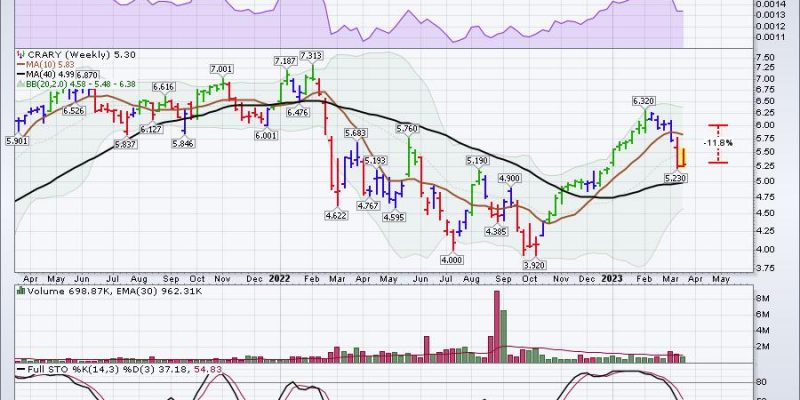Click the 4.622 price label
Viewport: 800px width, 400px height.
[336, 215]
